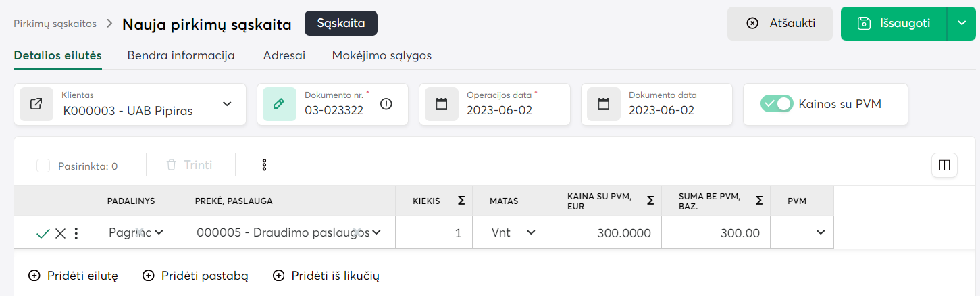980x296 pixels.
Task: Open calendar for Operacijos data
Action: [x=442, y=104]
